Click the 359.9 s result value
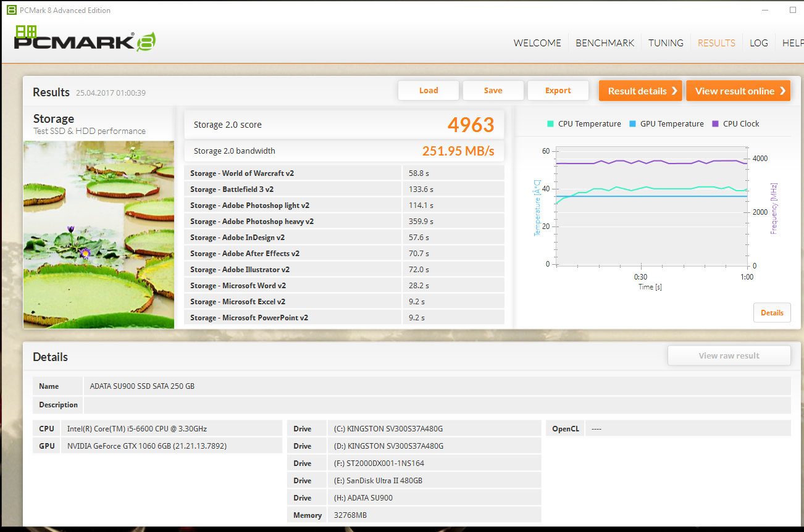This screenshot has height=532, width=804. click(421, 221)
